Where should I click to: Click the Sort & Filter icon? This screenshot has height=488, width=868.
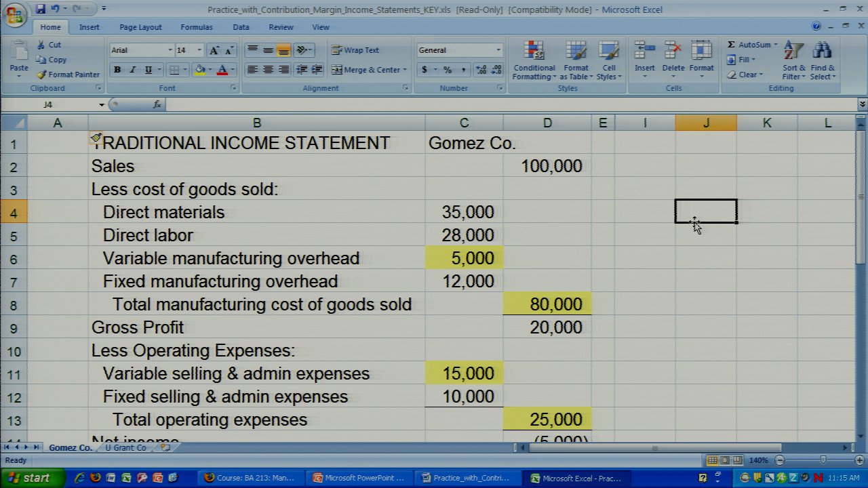793,62
